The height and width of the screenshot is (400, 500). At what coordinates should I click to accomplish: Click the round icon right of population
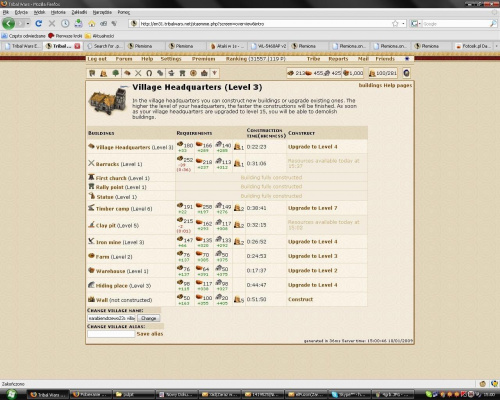[406, 73]
